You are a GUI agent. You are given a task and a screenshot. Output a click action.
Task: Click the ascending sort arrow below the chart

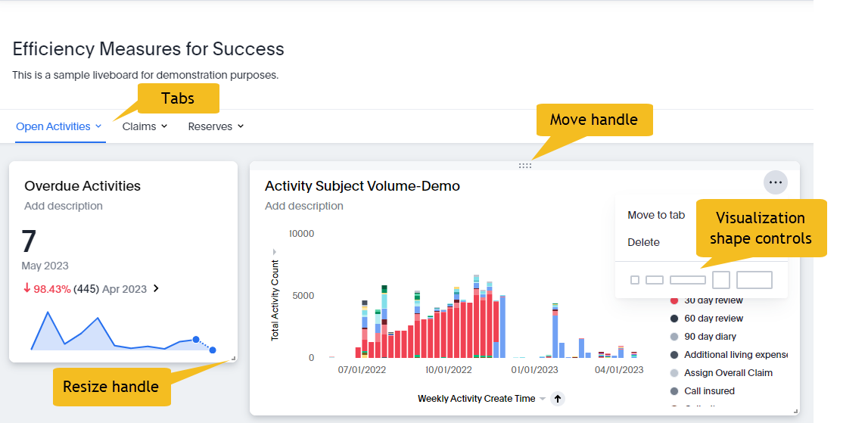click(x=557, y=399)
